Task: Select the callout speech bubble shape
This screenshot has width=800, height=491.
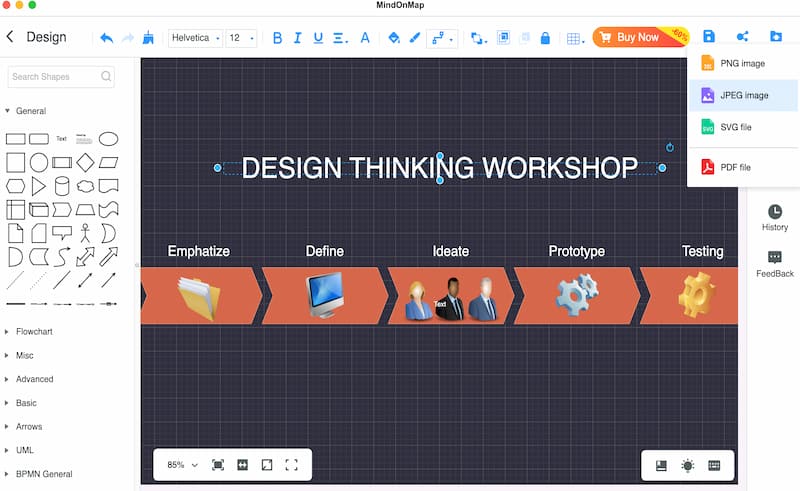Action: pyautogui.click(x=62, y=233)
